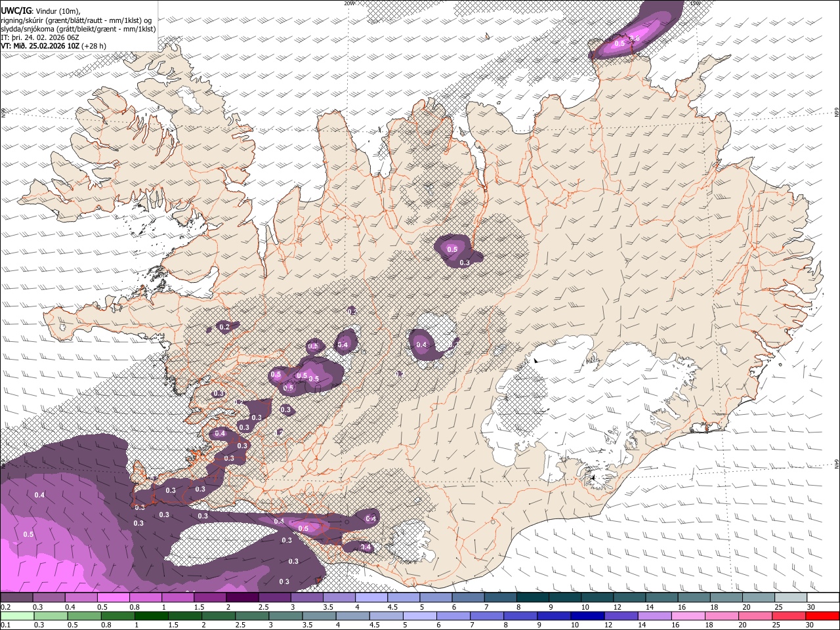Click the 'UWC/IG: Vindur (10m),' title line
This screenshot has width=840, height=630.
[x=40, y=11]
